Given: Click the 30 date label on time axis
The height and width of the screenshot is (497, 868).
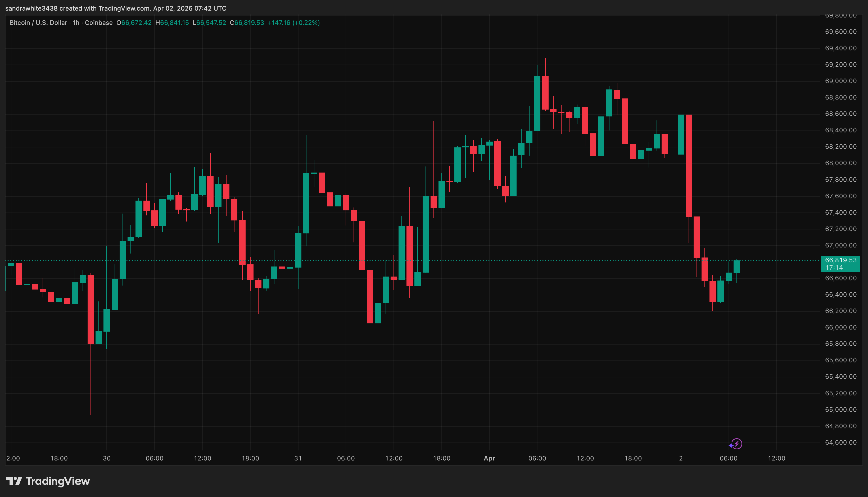Looking at the screenshot, I should (106, 458).
